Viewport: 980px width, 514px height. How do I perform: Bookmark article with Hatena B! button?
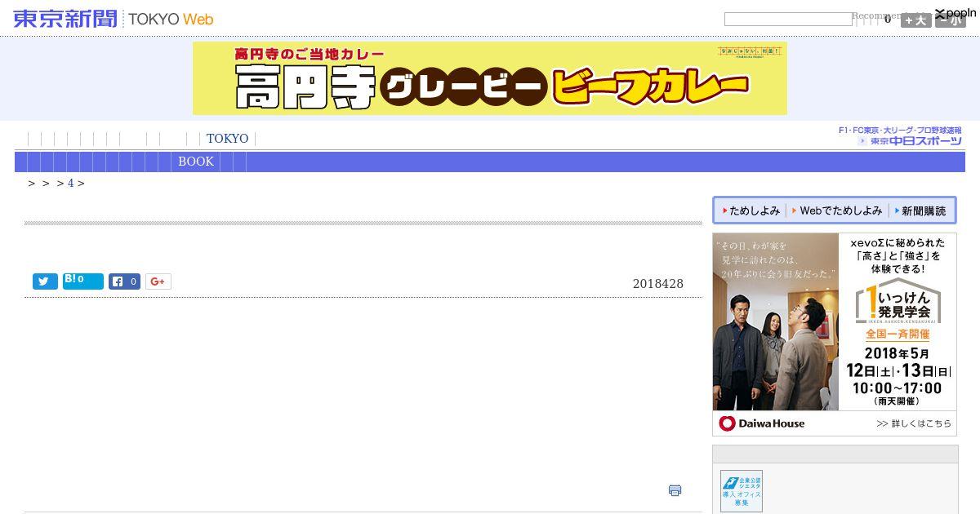83,281
